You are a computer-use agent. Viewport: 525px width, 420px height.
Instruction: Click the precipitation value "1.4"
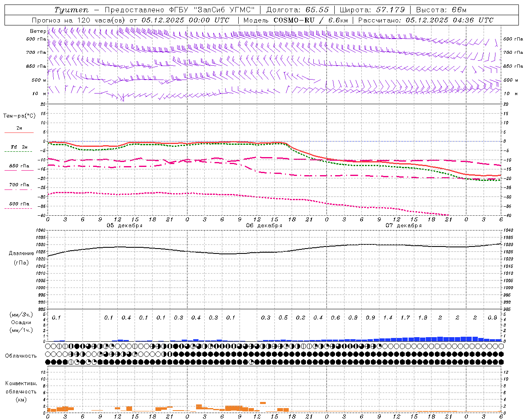click(x=388, y=317)
